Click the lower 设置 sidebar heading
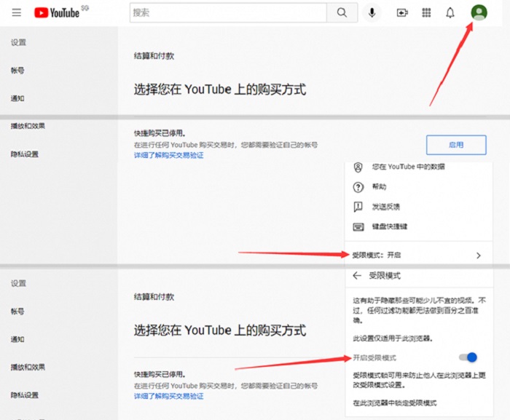 pyautogui.click(x=18, y=283)
